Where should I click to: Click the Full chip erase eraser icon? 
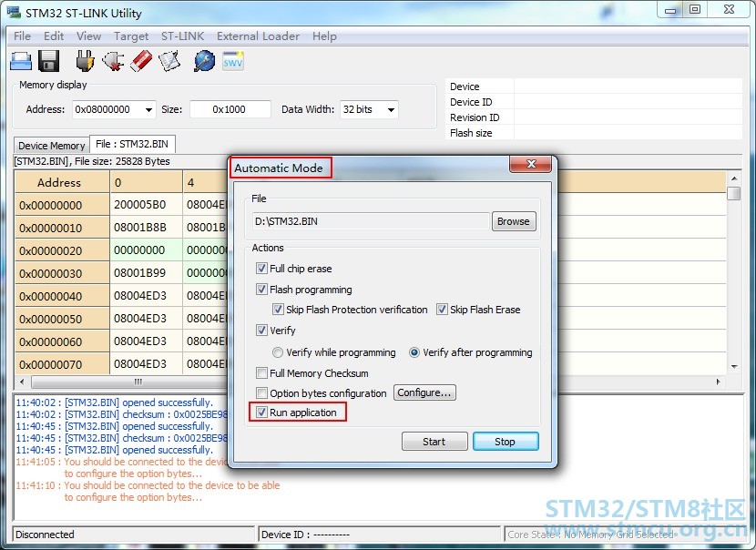pyautogui.click(x=141, y=61)
